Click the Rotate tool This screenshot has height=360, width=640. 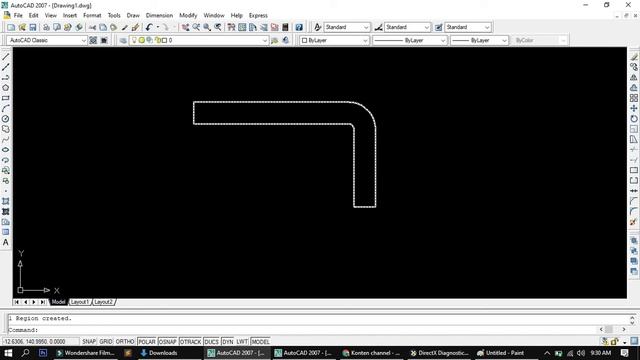633,119
